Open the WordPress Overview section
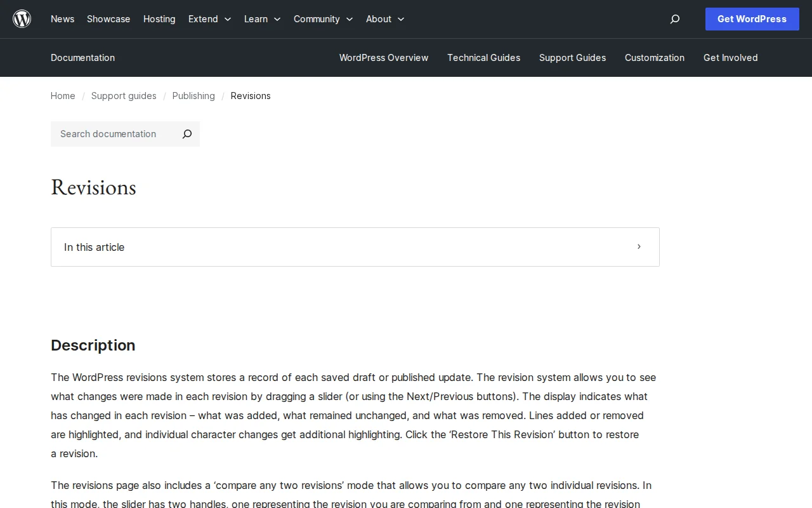812x508 pixels. 384,58
